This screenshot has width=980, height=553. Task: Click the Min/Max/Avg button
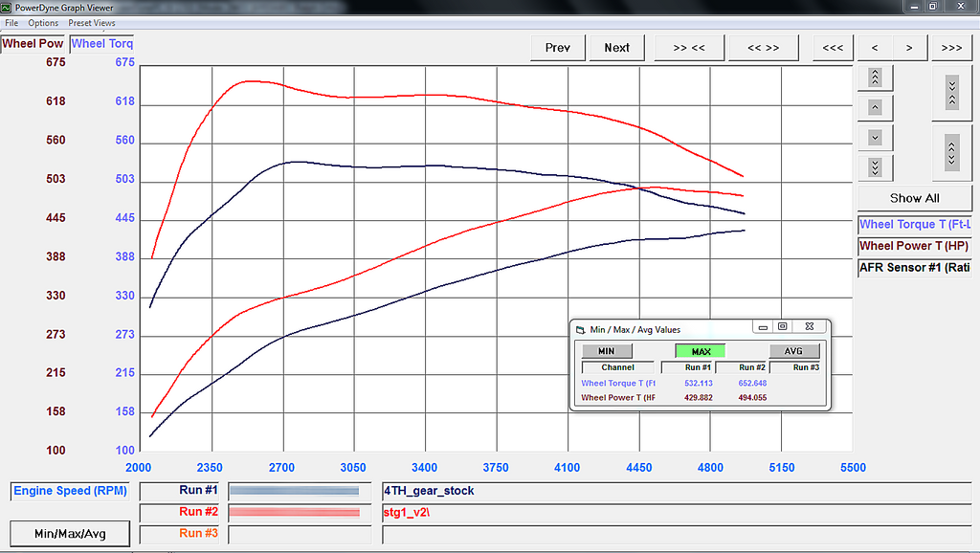pyautogui.click(x=70, y=533)
